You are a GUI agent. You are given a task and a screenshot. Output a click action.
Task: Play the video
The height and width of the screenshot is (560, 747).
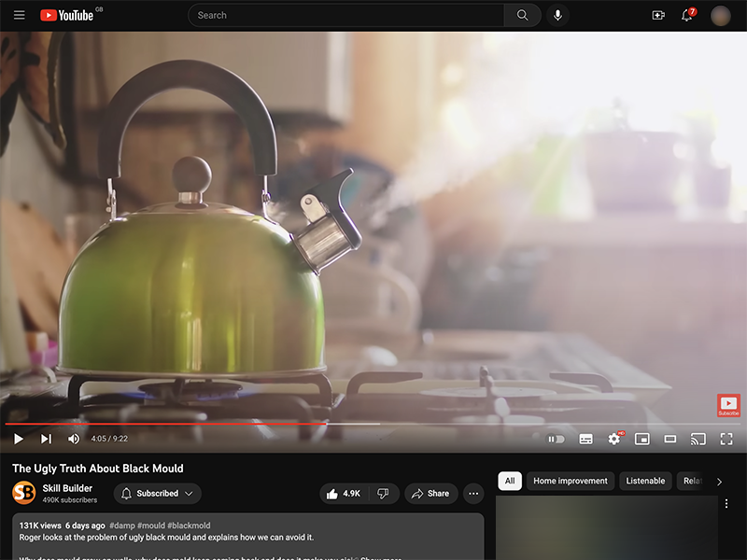tap(19, 439)
